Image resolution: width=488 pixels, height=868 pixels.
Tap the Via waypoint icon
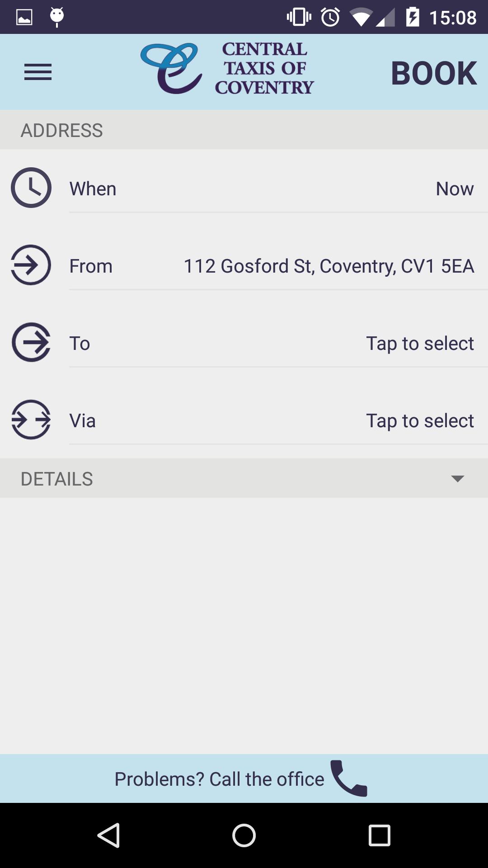coord(31,420)
